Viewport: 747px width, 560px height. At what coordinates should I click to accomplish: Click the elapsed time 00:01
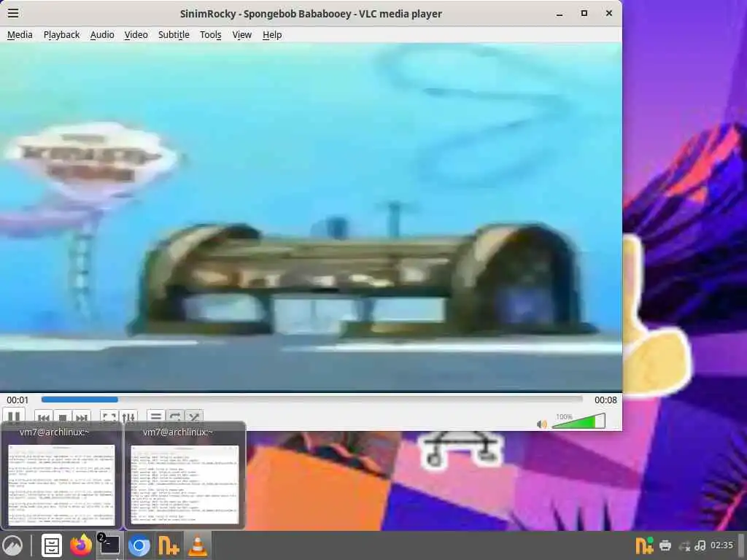[18, 400]
